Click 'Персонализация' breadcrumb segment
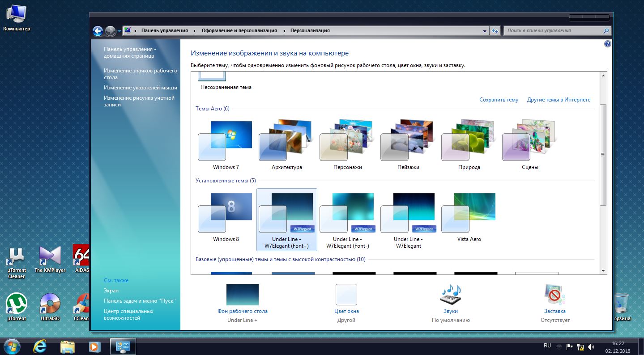 [310, 31]
